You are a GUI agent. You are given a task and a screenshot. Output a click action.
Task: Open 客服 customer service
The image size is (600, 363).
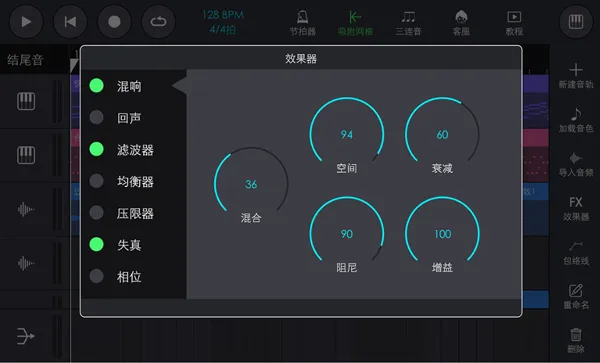click(x=461, y=23)
